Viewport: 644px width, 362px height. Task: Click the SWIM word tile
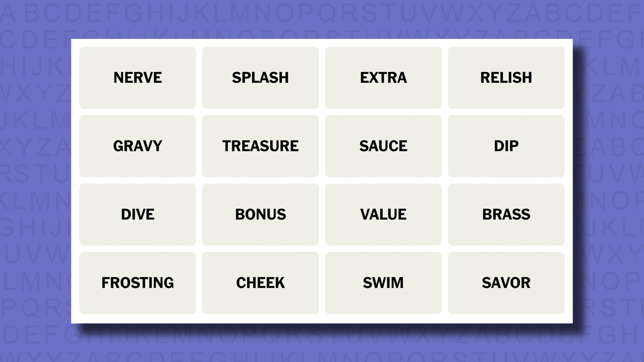(383, 283)
